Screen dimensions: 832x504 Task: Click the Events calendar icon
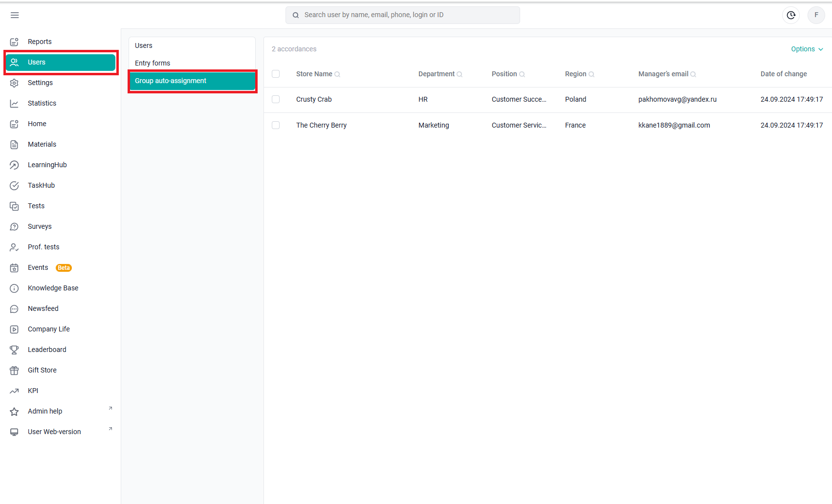(x=14, y=268)
